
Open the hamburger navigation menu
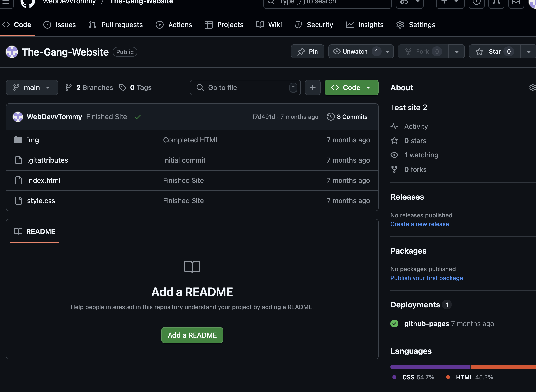point(6,2)
